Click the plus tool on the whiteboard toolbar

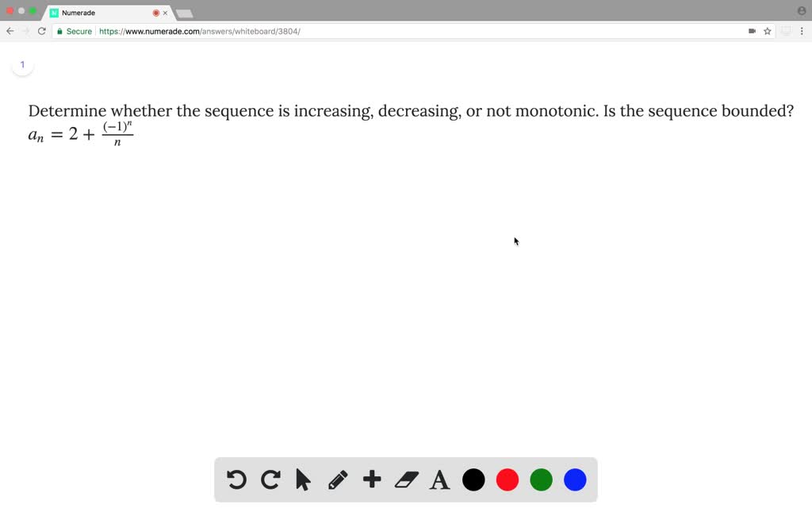click(x=372, y=479)
